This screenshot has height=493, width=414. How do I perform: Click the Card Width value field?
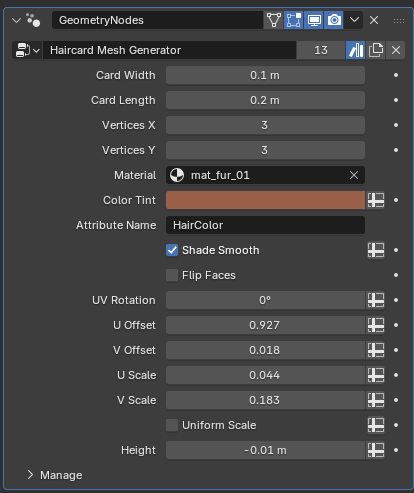click(265, 75)
